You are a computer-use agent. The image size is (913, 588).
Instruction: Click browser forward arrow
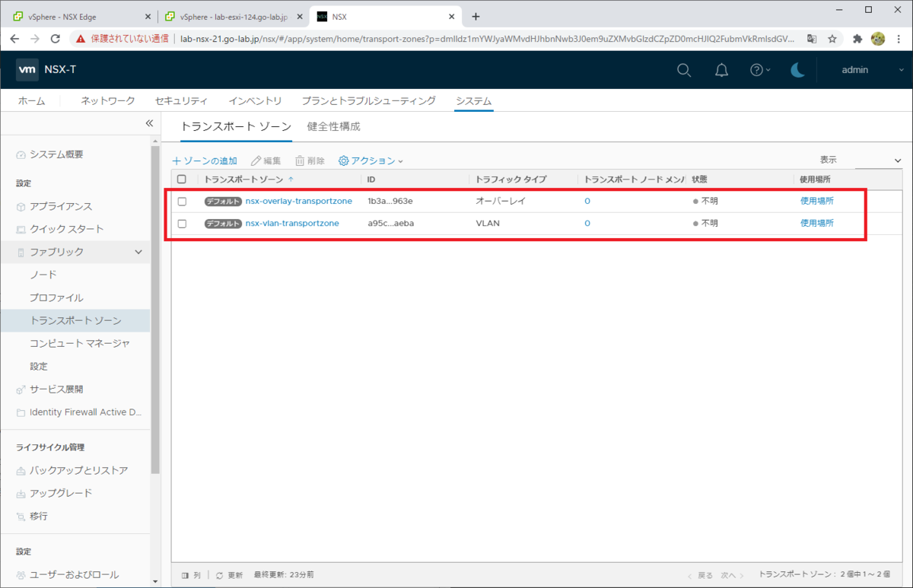[x=35, y=38]
